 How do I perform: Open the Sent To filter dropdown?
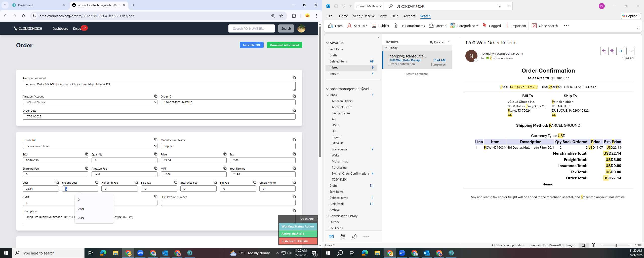point(357,26)
